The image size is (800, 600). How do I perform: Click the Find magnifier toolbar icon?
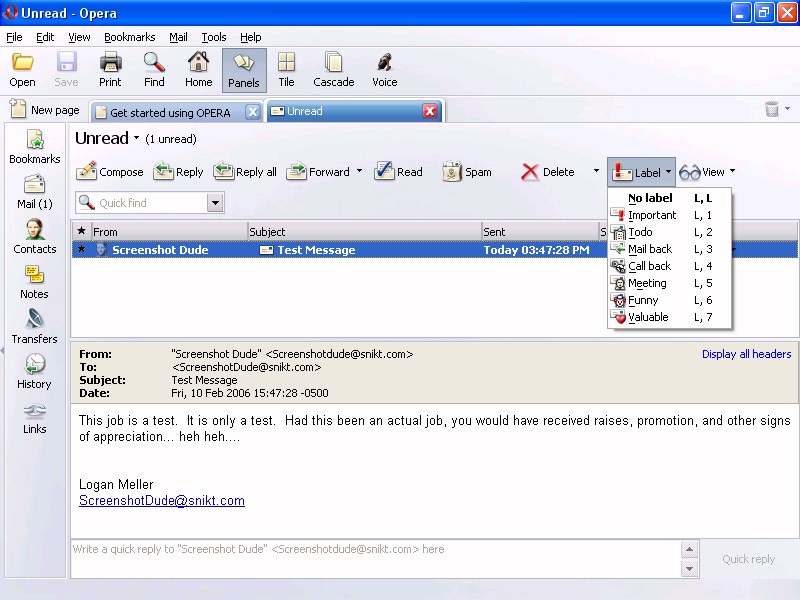pyautogui.click(x=154, y=70)
